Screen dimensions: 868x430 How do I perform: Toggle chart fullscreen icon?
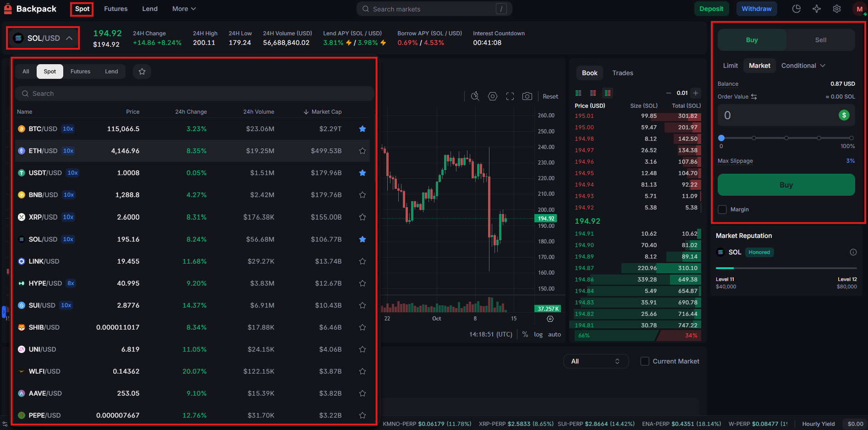(510, 96)
